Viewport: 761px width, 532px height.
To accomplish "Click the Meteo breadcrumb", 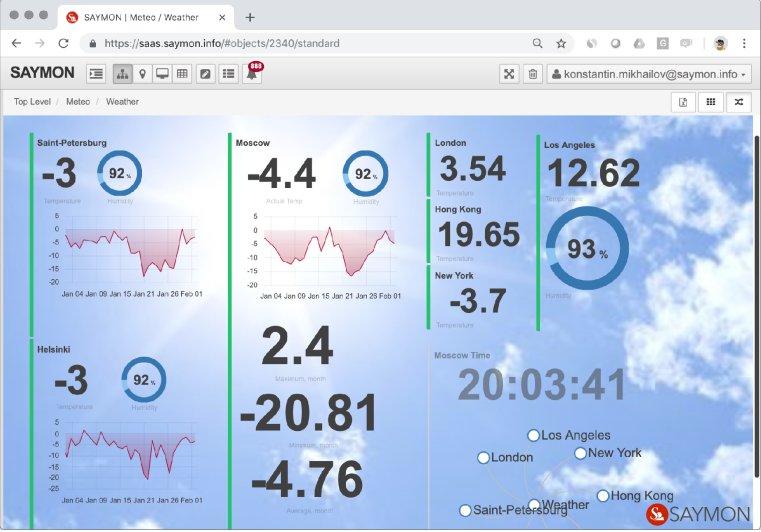I will pos(78,101).
